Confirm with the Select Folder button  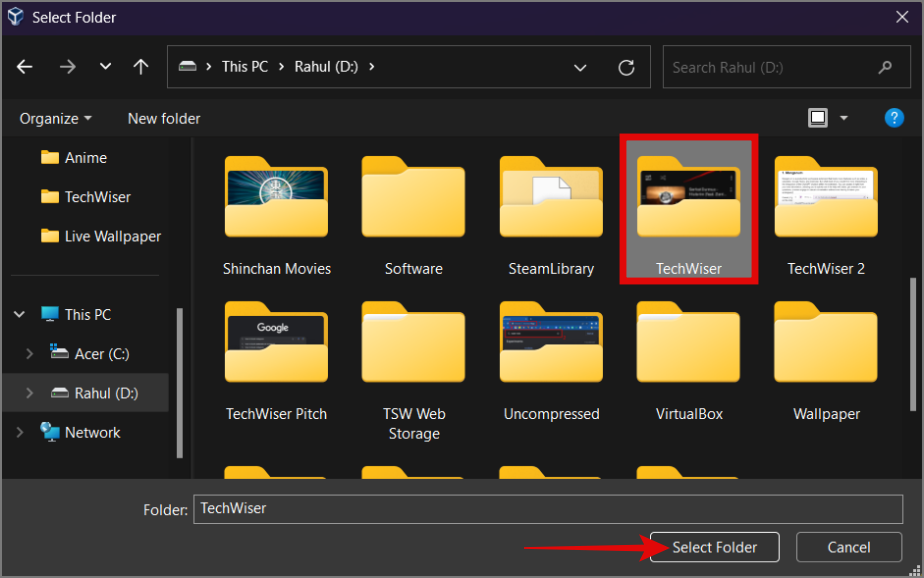pyautogui.click(x=714, y=547)
